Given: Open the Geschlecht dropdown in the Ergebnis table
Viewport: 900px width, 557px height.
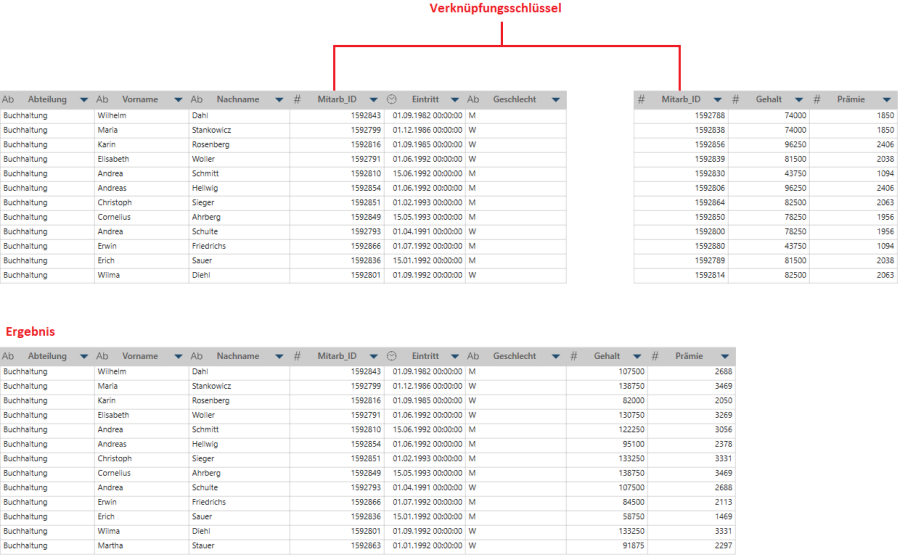Looking at the screenshot, I should pos(556,356).
